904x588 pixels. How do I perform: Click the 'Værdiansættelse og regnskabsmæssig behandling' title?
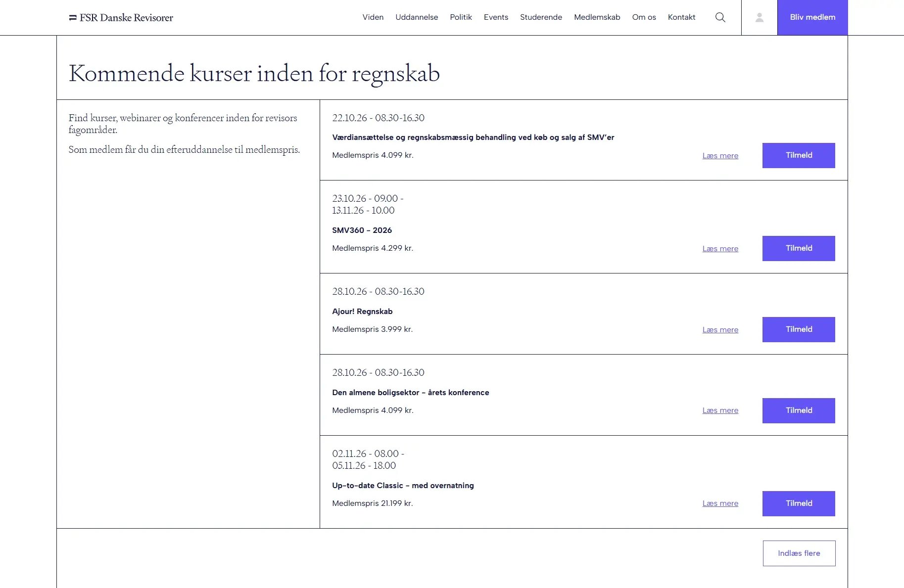473,137
